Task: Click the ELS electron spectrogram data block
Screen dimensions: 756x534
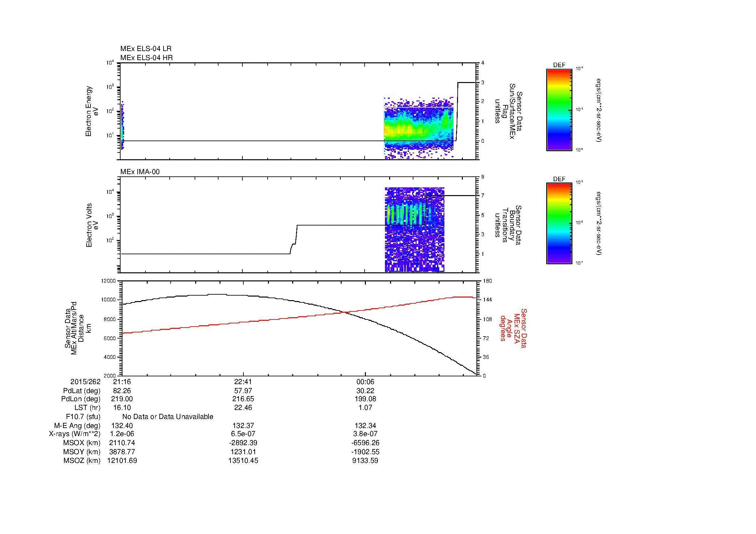Action: pyautogui.click(x=419, y=128)
